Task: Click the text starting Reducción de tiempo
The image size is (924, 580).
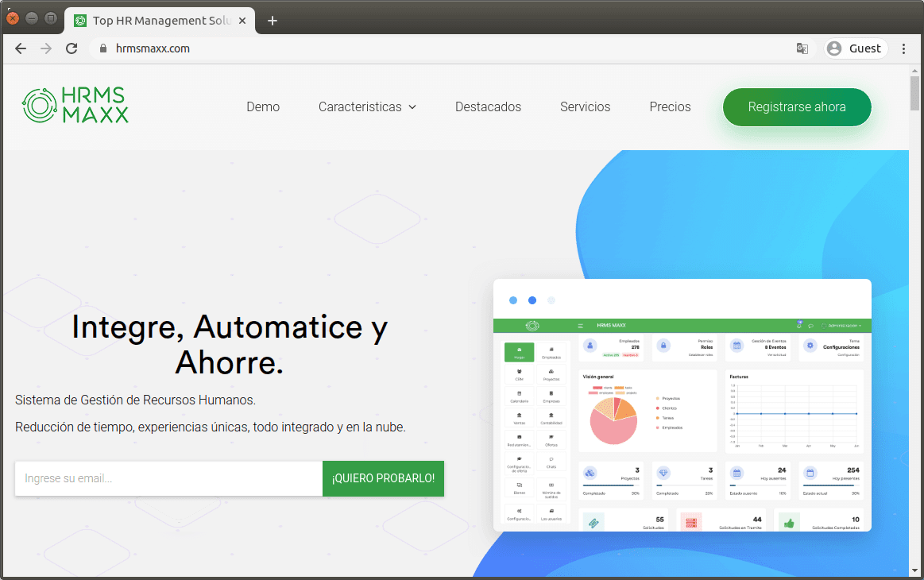Action: pyautogui.click(x=211, y=427)
